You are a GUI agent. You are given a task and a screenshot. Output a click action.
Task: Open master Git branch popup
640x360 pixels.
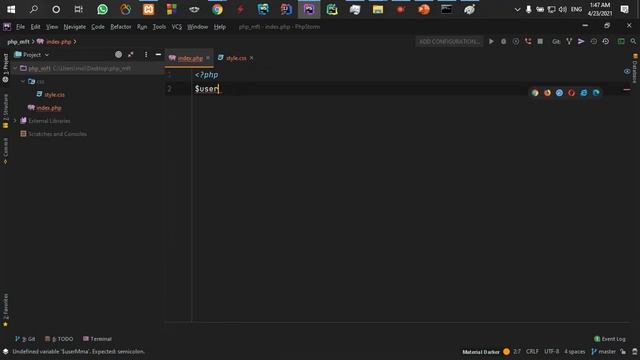pos(603,351)
